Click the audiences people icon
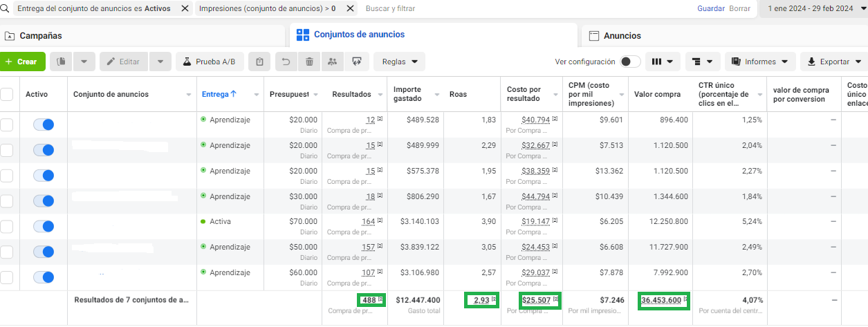 333,62
